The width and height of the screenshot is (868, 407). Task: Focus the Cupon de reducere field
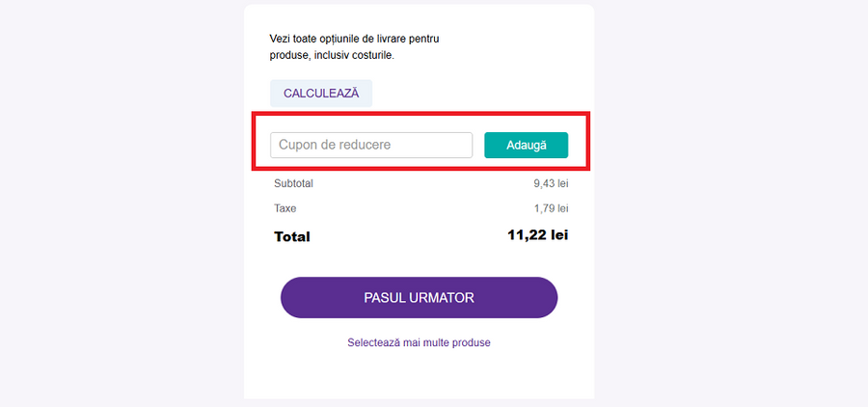click(370, 145)
